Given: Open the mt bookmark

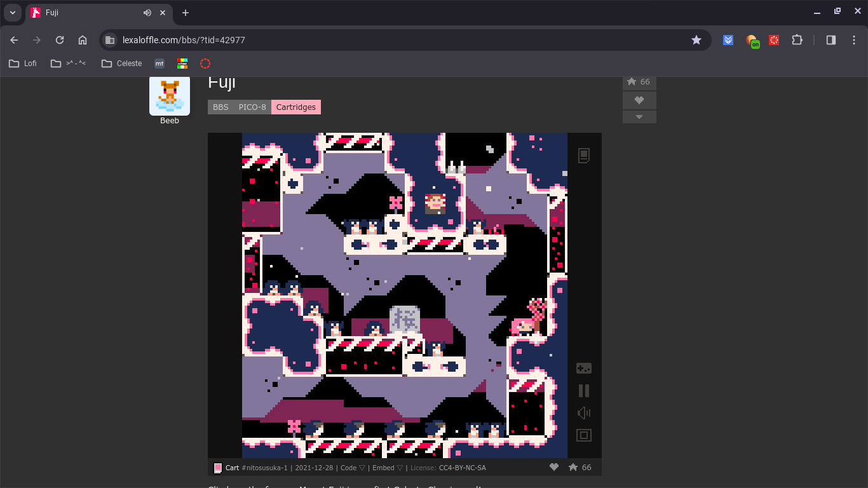Looking at the screenshot, I should [159, 64].
